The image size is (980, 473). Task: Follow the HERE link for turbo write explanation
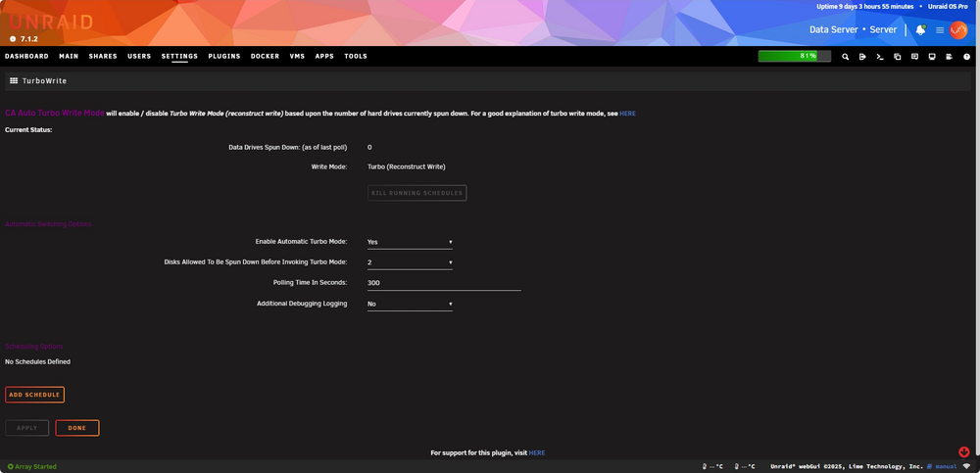[627, 114]
